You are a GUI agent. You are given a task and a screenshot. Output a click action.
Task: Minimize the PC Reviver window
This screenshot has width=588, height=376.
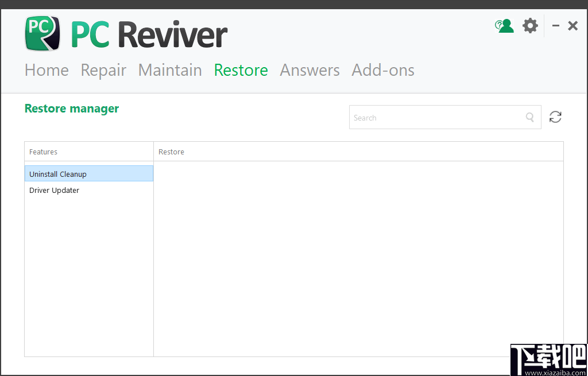(555, 25)
